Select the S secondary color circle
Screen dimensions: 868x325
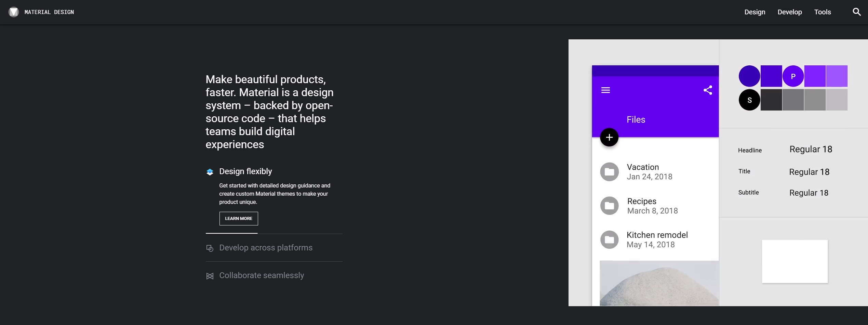point(749,100)
